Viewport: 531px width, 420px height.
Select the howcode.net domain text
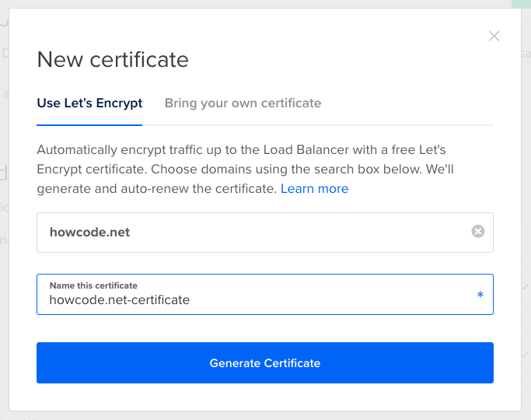point(89,232)
